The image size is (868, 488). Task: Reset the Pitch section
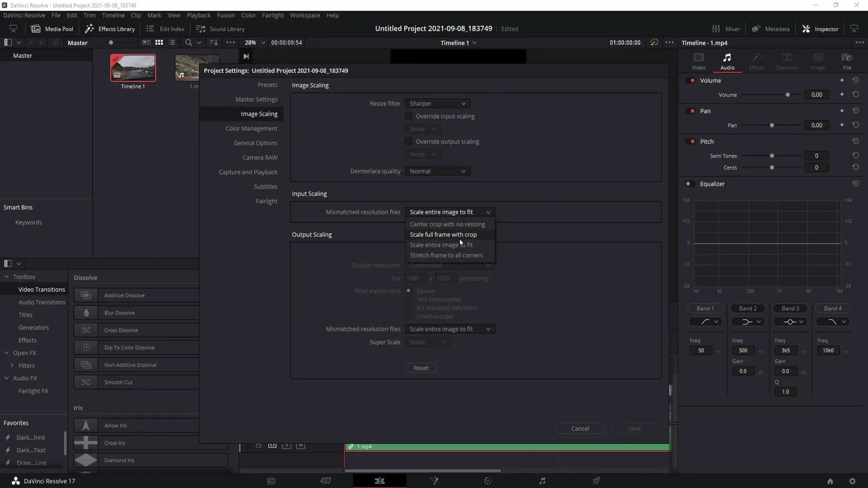point(856,141)
